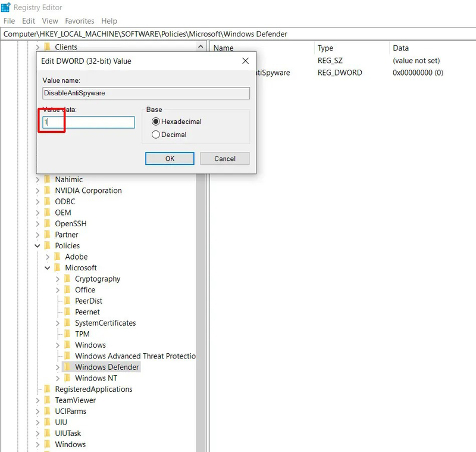This screenshot has height=452, width=476.
Task: Click the Policies folder icon
Action: [x=48, y=245]
